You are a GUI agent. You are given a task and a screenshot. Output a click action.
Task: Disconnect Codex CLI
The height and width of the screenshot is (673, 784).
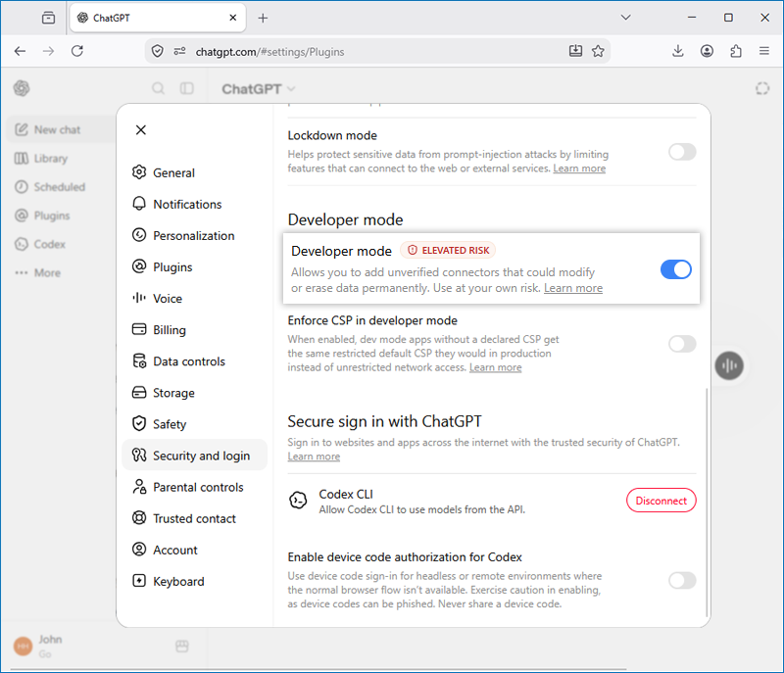pyautogui.click(x=661, y=501)
